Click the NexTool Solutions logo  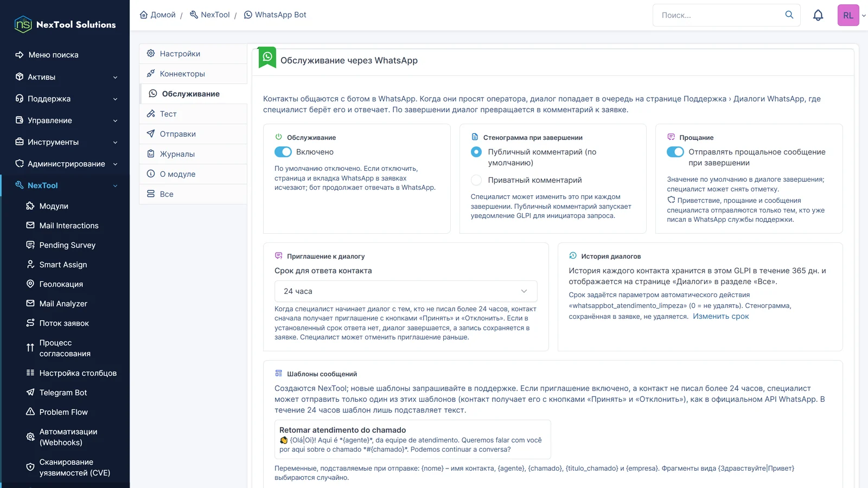[x=65, y=24]
